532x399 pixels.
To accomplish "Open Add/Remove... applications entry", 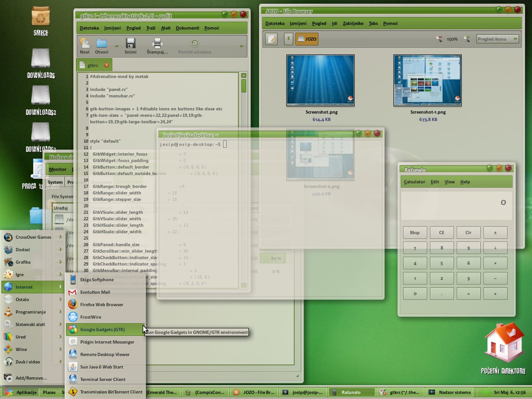I will (33, 378).
